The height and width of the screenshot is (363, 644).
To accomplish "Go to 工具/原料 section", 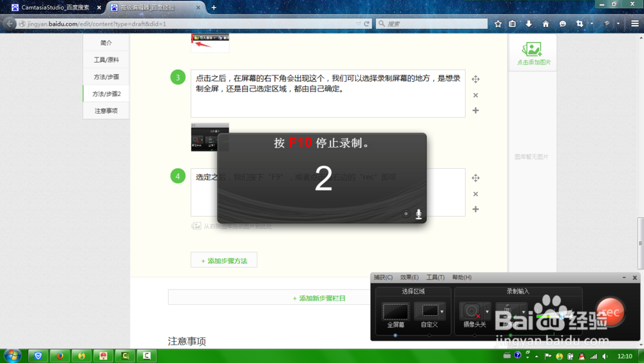I will tap(106, 60).
